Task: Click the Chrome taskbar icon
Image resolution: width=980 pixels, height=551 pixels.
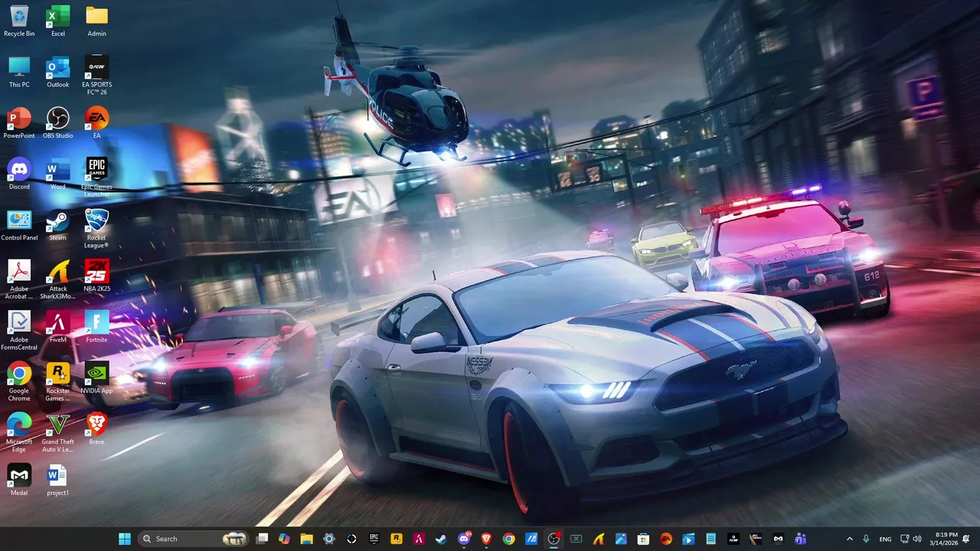Action: pos(509,539)
